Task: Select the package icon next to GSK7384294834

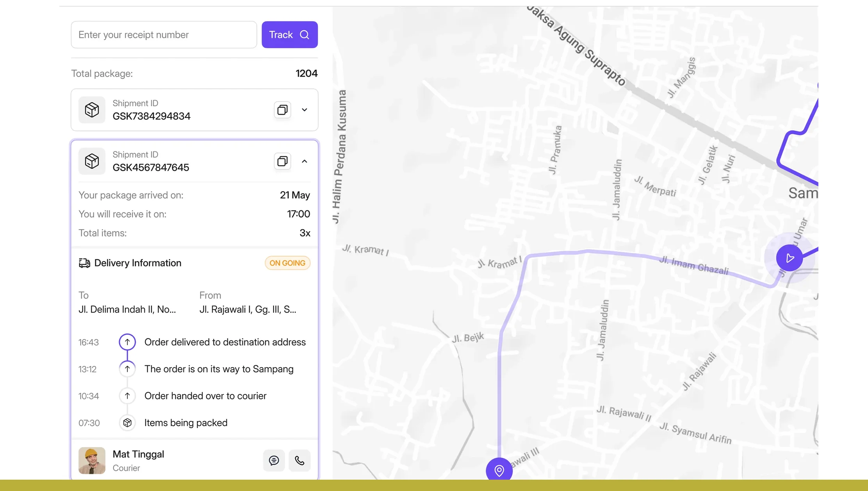Action: pyautogui.click(x=91, y=110)
